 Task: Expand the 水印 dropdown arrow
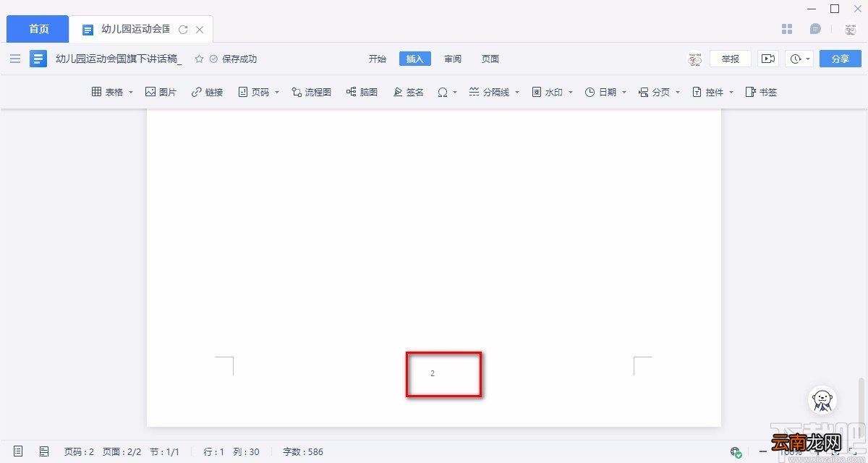[571, 93]
